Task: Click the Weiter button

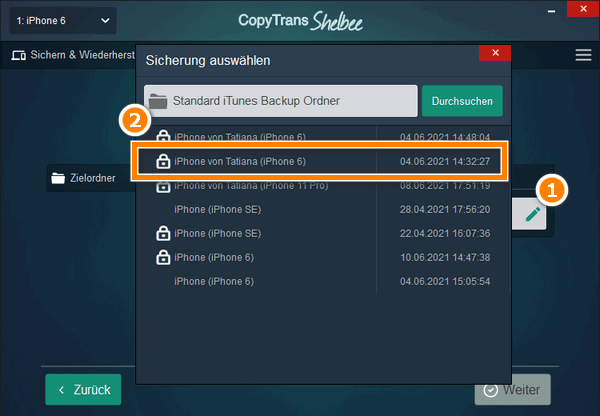Action: click(513, 390)
